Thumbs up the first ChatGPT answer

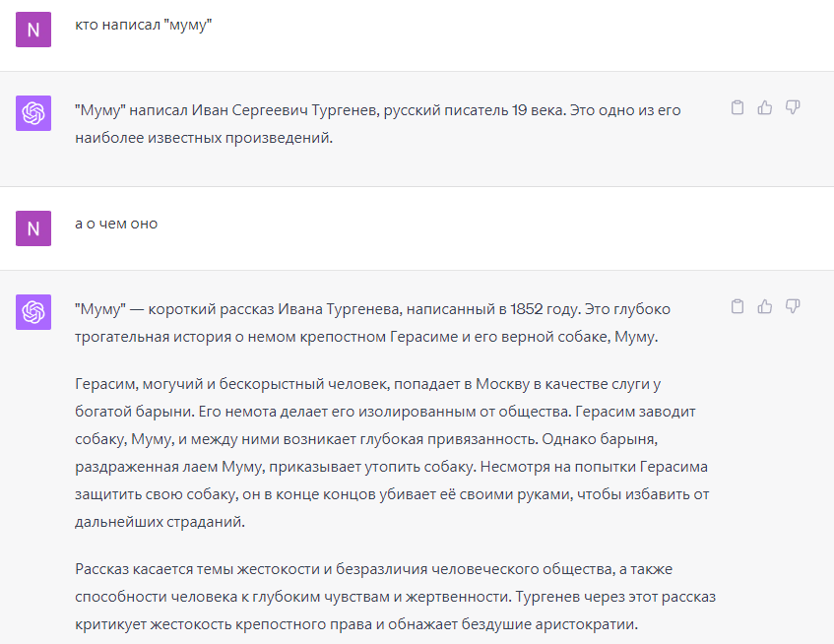point(764,108)
